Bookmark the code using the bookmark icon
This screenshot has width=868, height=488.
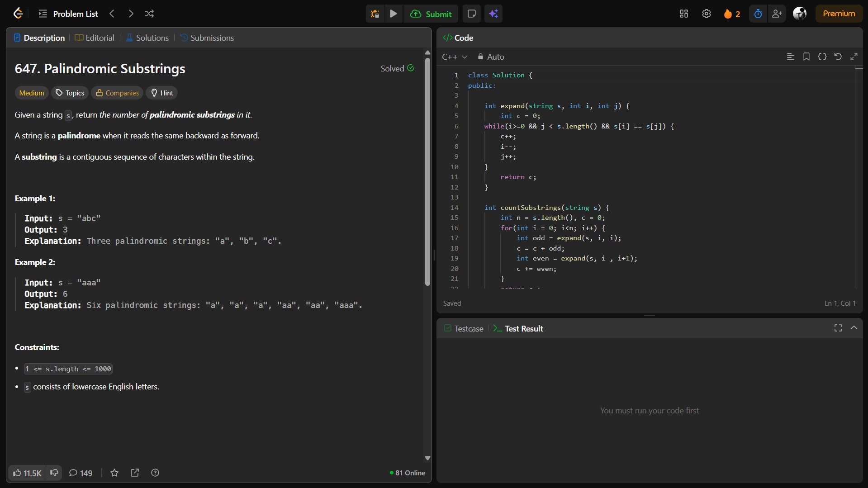point(806,57)
